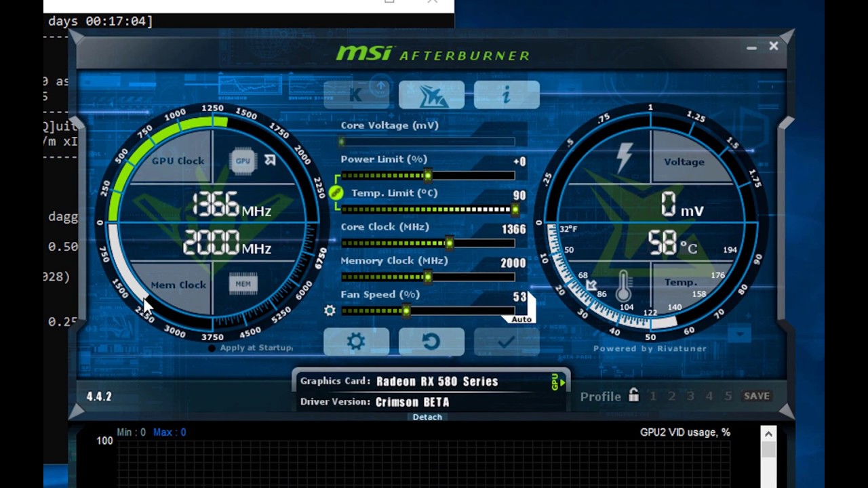Apply settings with the checkmark button
This screenshot has height=488, width=868.
pos(507,342)
